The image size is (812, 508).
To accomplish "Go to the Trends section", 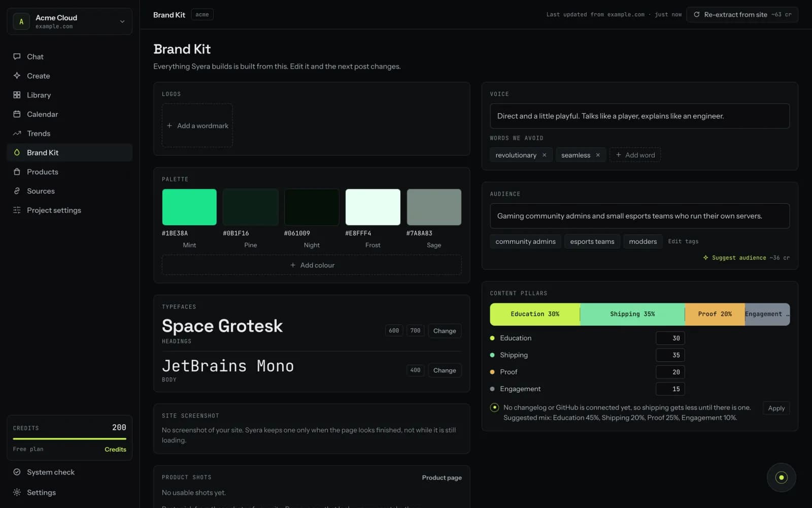I will point(70,134).
